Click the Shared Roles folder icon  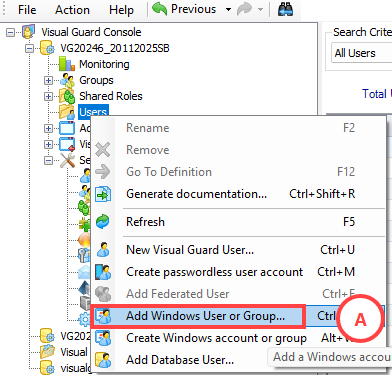pos(67,96)
